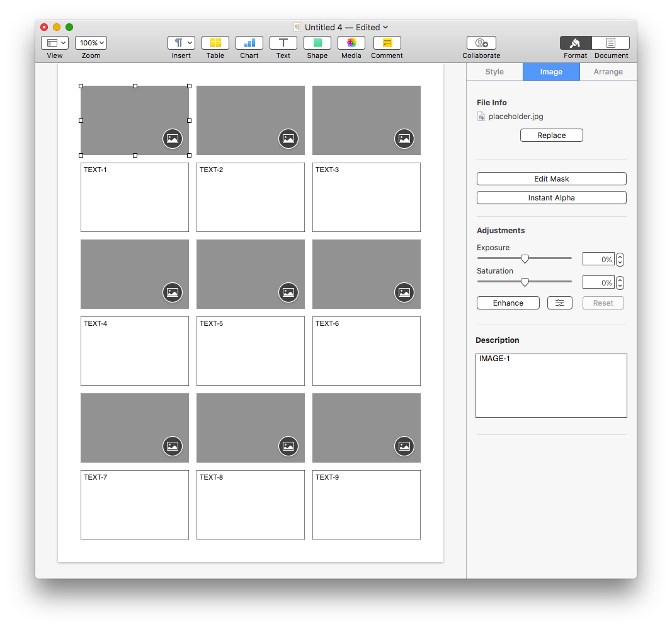Image resolution: width=672 pixels, height=629 pixels.
Task: Switch to the Image tab
Action: pyautogui.click(x=551, y=72)
